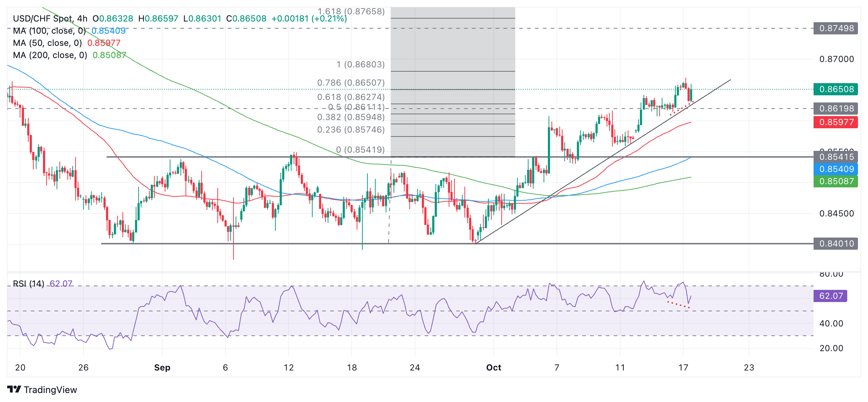
Task: Select the MA (50, close, 0) legend
Action: 47,43
